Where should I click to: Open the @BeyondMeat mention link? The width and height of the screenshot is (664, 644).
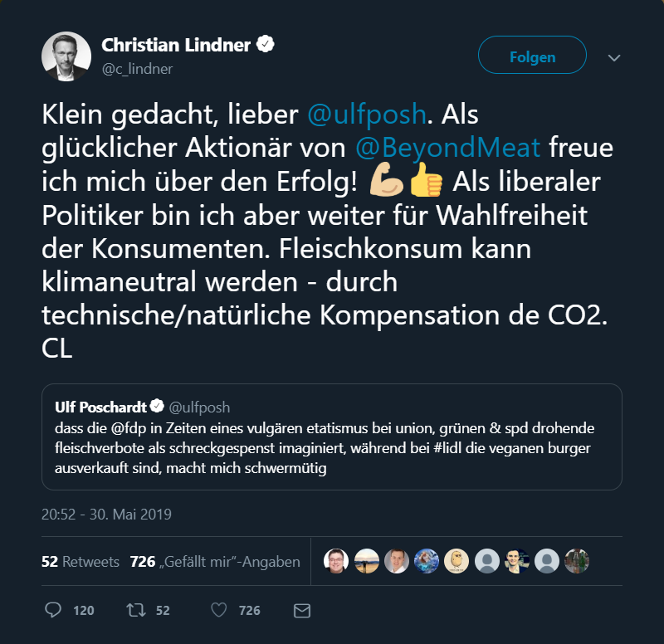[448, 149]
